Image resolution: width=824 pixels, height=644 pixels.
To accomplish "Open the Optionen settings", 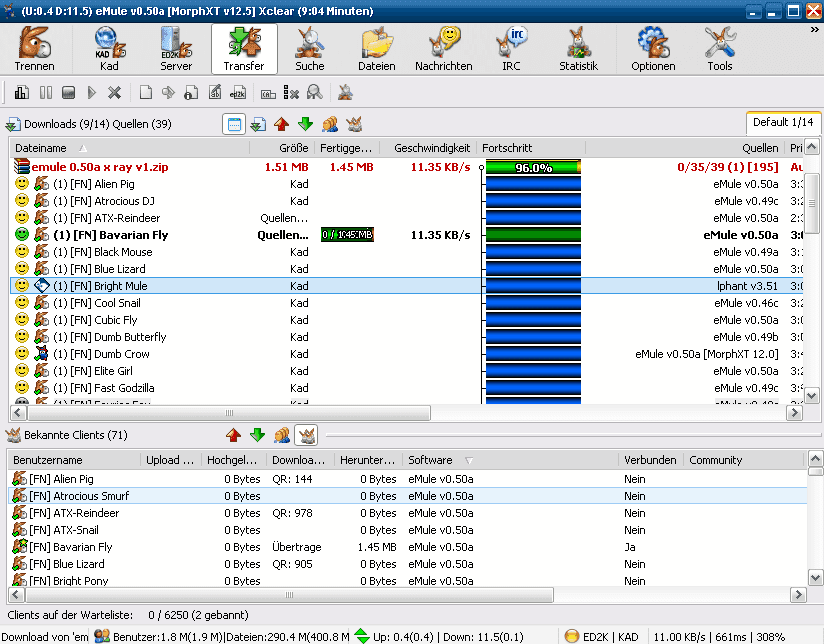I will click(653, 49).
